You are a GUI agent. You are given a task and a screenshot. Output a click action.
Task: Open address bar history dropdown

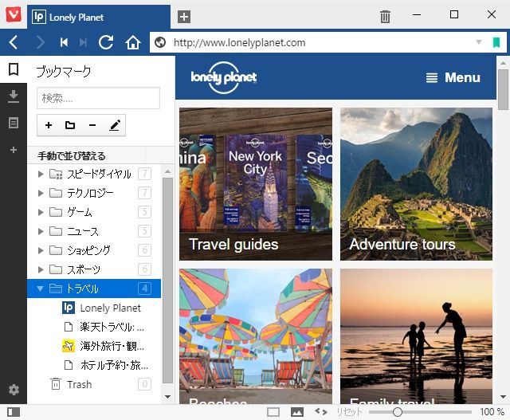479,42
